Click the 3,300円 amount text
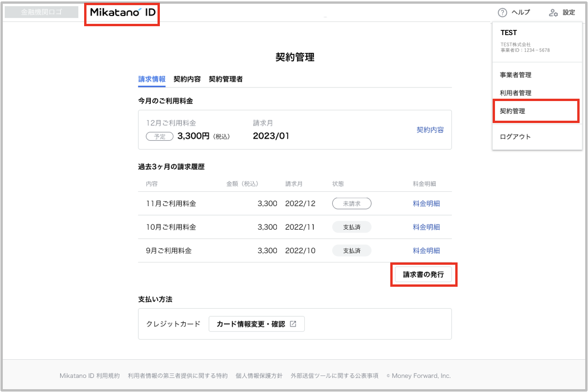The image size is (588, 392). click(x=194, y=136)
